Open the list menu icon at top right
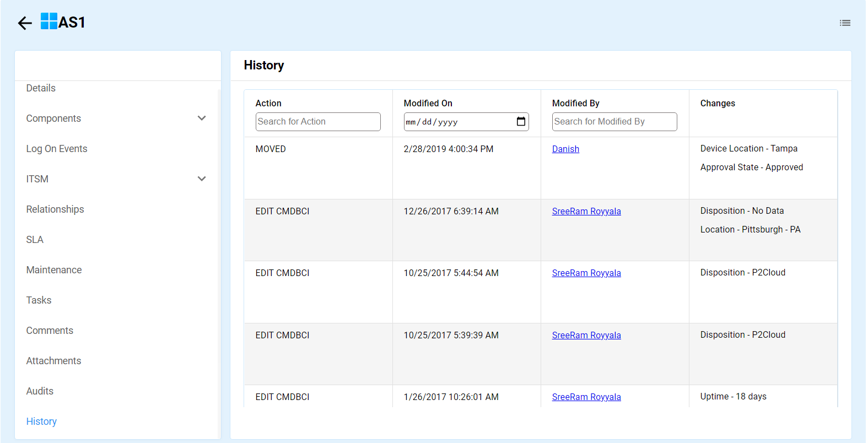This screenshot has height=443, width=868. point(845,23)
